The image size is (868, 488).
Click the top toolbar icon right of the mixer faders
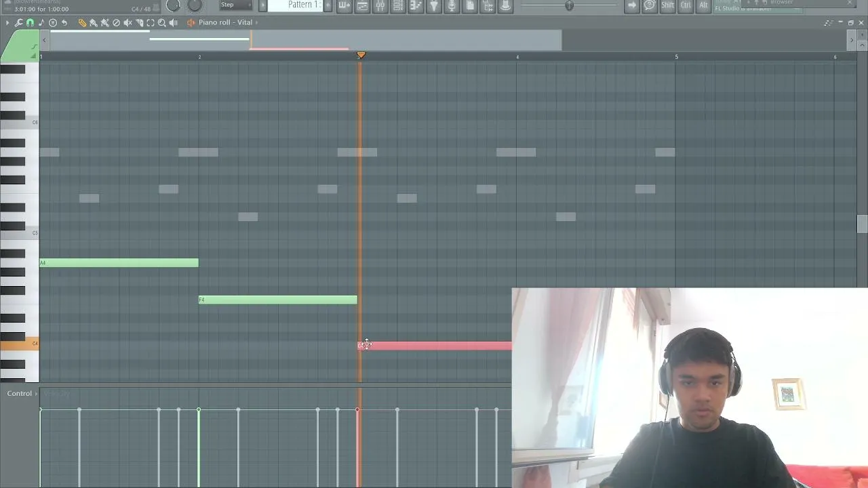click(x=398, y=5)
